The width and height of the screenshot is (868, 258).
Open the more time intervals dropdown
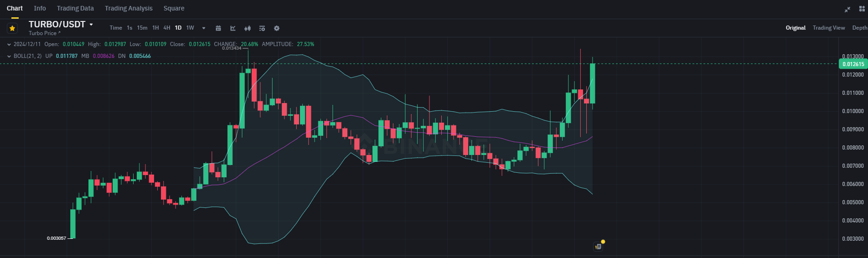click(204, 28)
